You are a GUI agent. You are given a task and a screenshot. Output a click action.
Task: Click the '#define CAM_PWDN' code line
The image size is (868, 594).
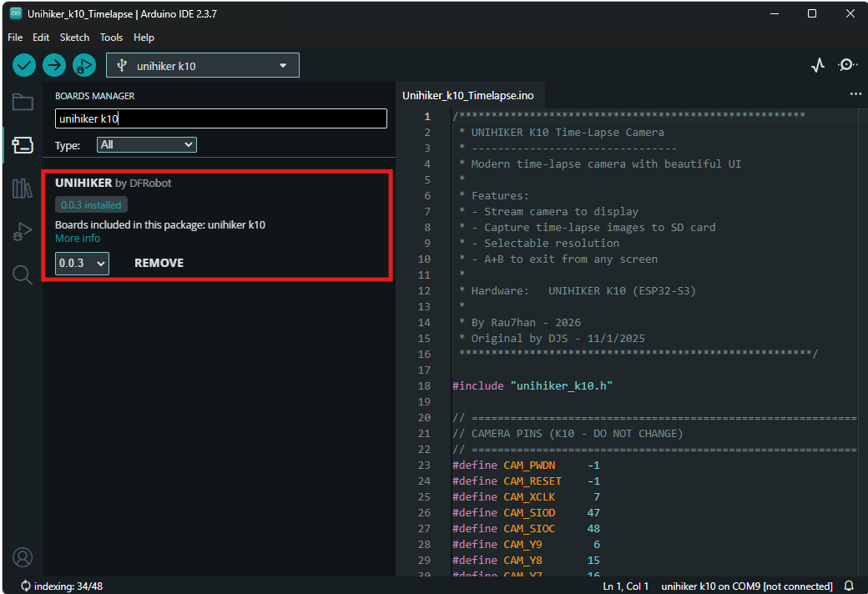tap(526, 465)
